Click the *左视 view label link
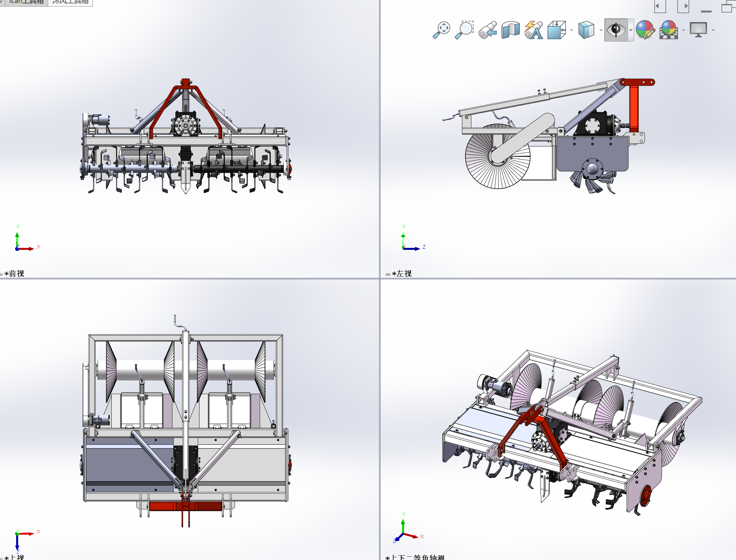The image size is (736, 560). pyautogui.click(x=402, y=274)
